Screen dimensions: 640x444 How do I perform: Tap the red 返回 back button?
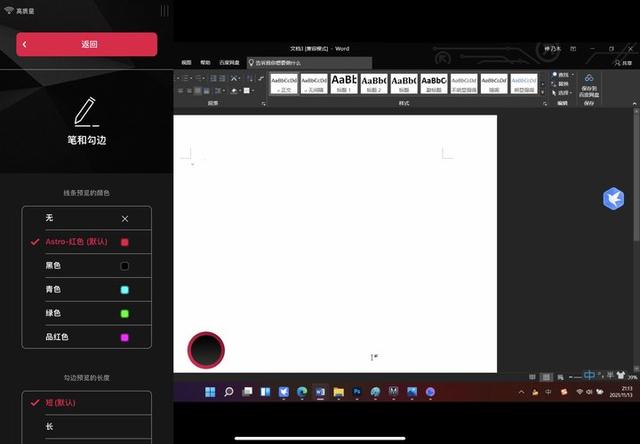[87, 44]
